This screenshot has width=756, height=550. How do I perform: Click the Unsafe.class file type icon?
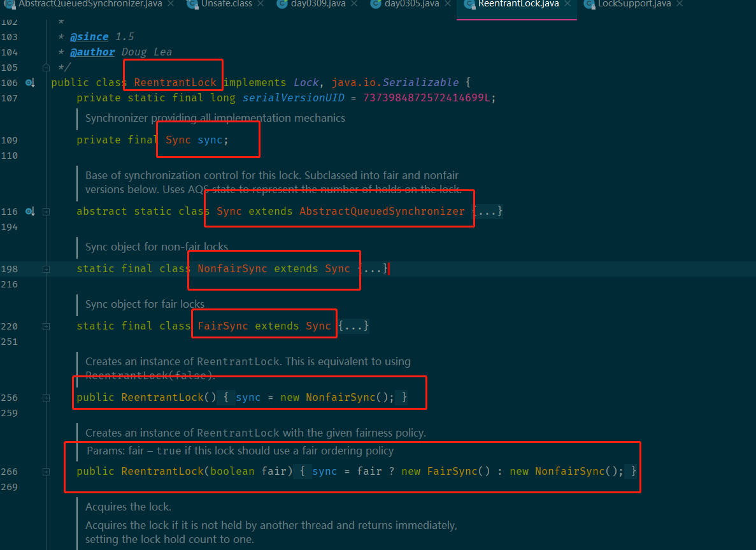[x=192, y=4]
